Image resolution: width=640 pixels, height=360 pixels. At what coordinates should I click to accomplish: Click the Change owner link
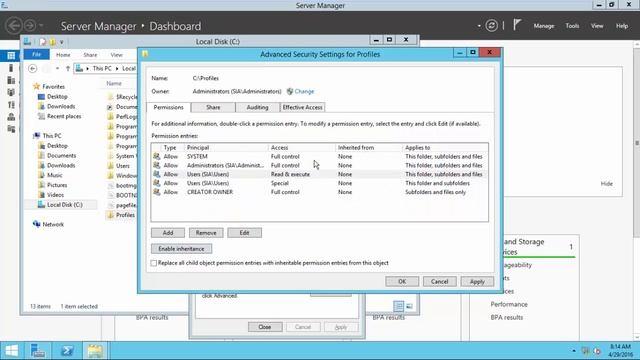tap(304, 91)
